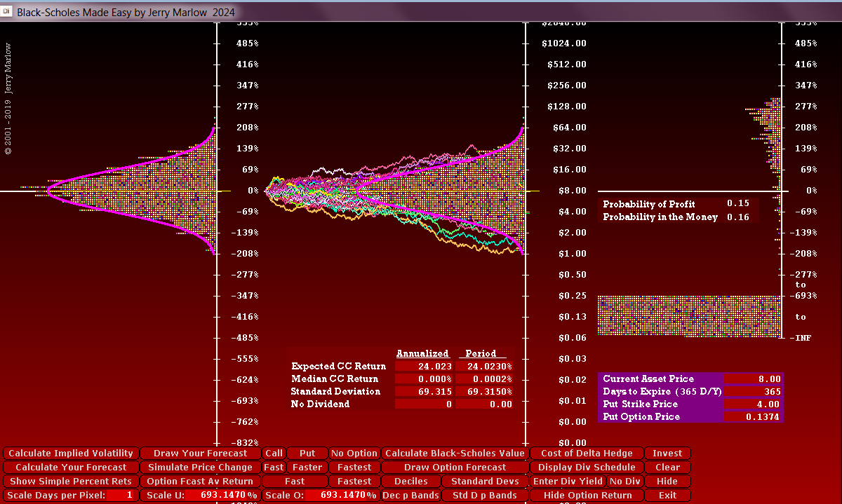This screenshot has width=842, height=504.
Task: Edit period Standard Deviation 69.3150%
Action: click(485, 392)
